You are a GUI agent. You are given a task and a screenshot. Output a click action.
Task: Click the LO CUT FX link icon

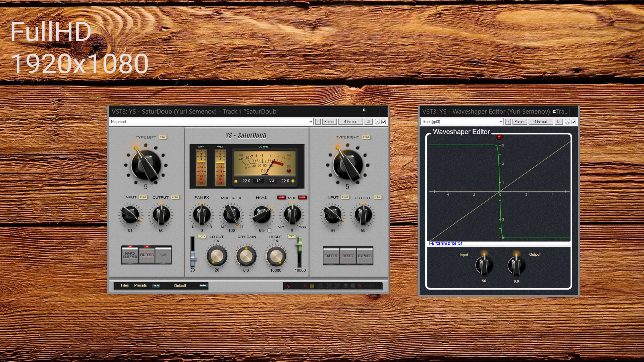pos(201,237)
